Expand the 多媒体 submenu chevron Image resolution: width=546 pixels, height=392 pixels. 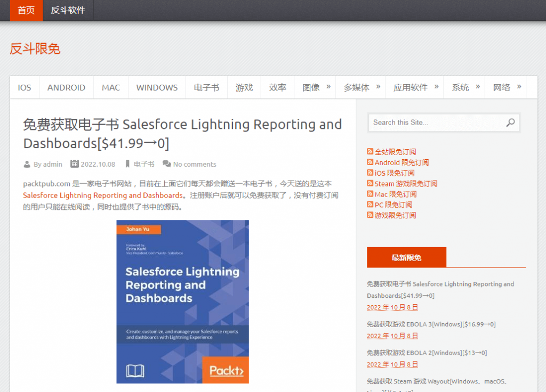[x=379, y=87]
